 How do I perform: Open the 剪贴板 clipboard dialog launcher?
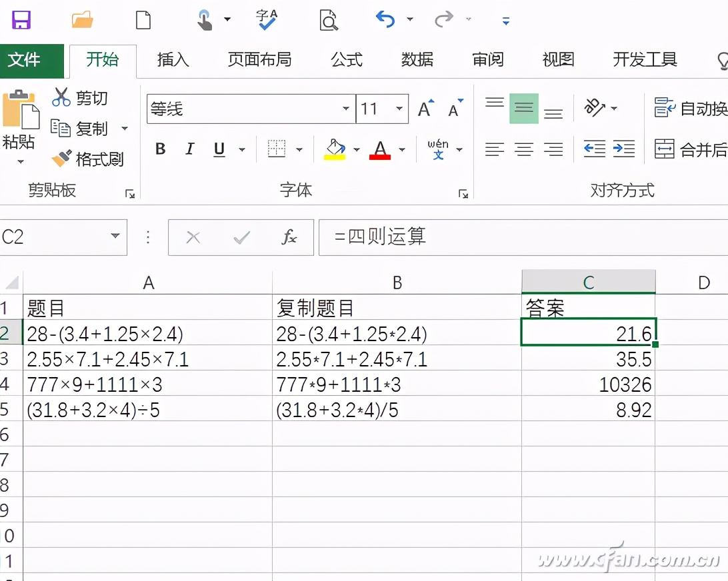tap(130, 193)
